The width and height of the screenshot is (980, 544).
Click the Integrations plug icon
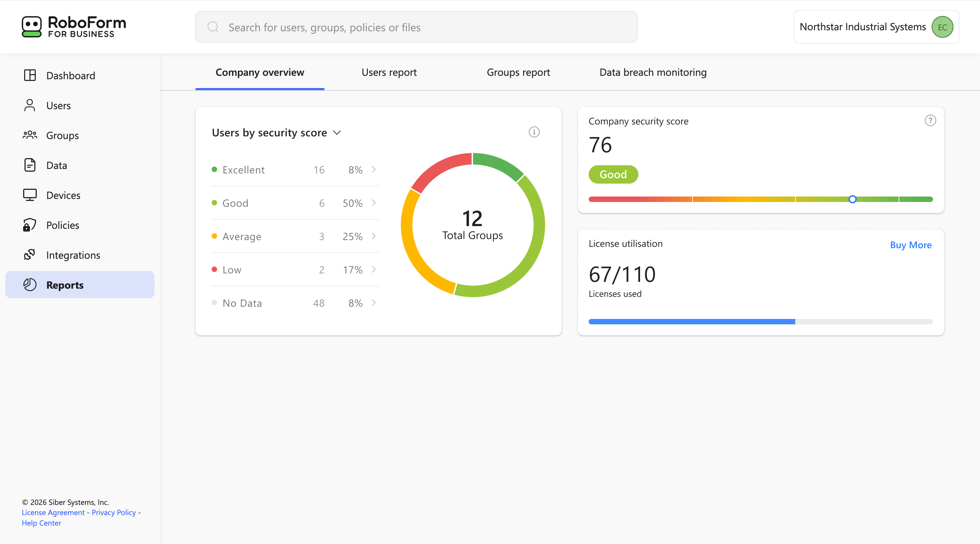point(30,255)
